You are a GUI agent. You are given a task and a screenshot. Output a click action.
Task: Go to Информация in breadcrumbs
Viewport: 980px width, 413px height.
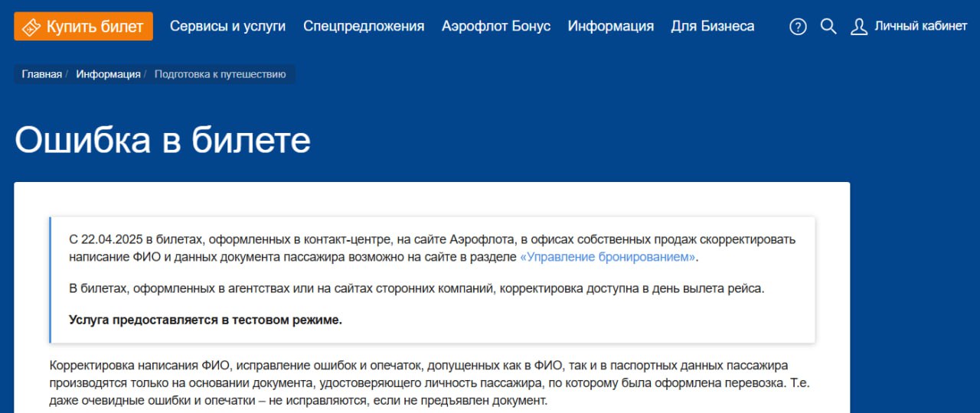click(108, 74)
